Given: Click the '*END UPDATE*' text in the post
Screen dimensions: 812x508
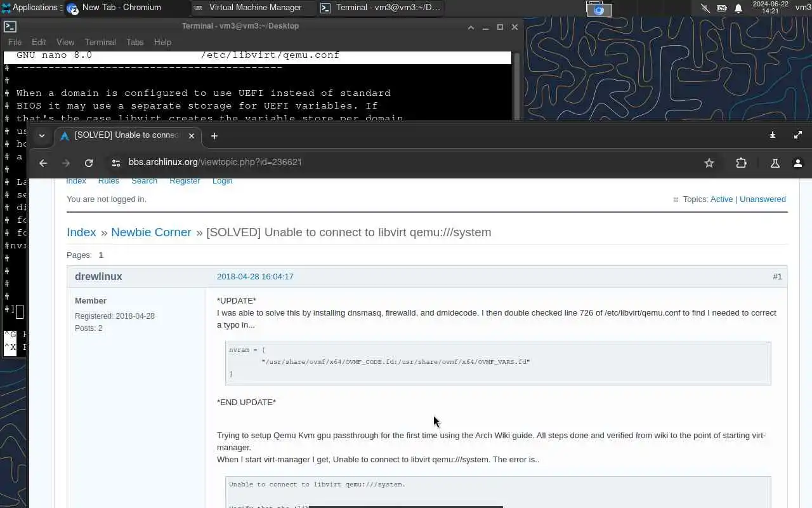Looking at the screenshot, I should click(246, 403).
